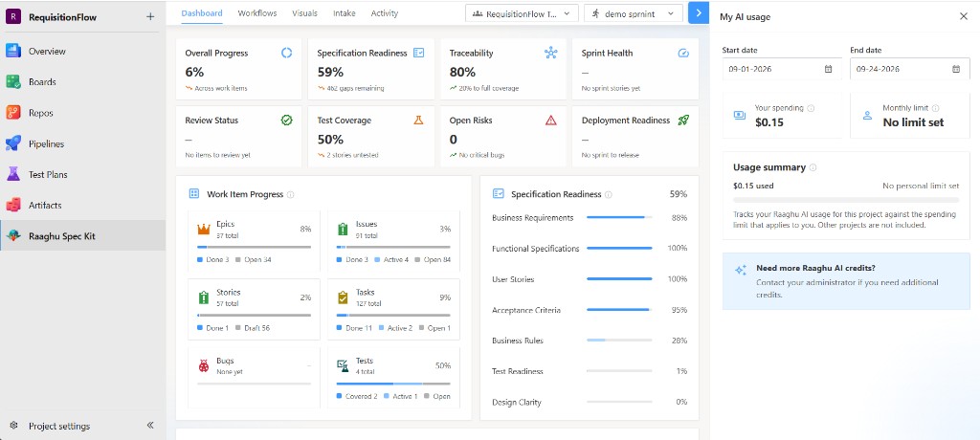Click the Review Status checkmark icon
Image resolution: width=980 pixels, height=440 pixels.
(286, 120)
